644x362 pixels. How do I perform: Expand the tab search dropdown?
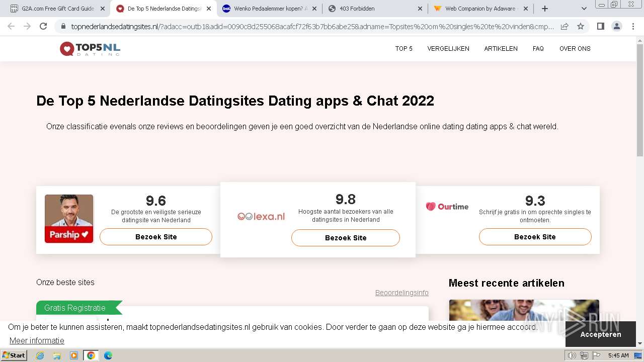[584, 9]
